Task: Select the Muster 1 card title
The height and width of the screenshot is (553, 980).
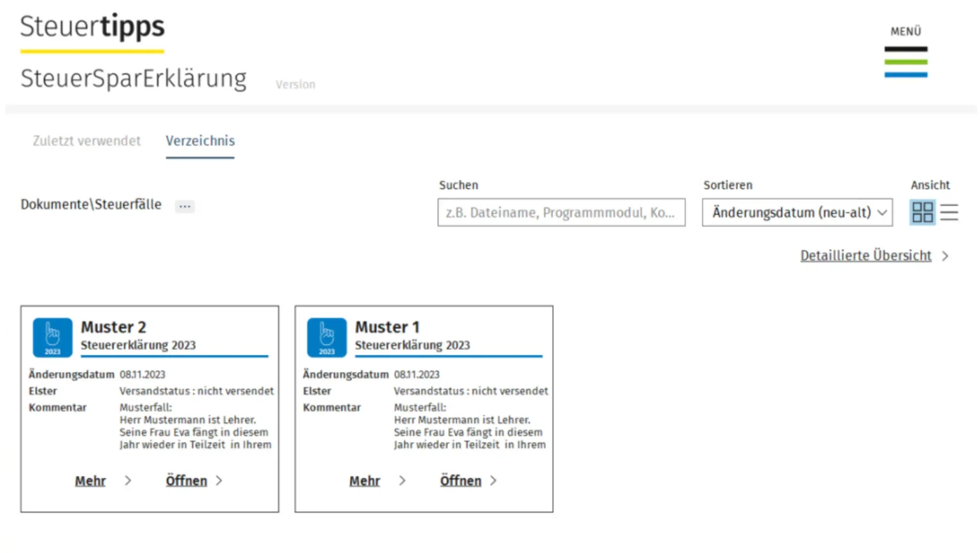Action: coord(387,327)
